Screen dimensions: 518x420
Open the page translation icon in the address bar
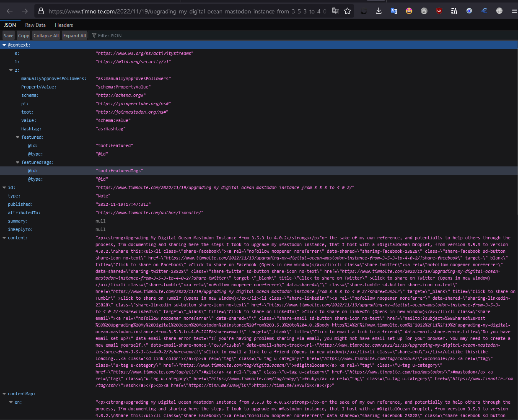(x=336, y=11)
